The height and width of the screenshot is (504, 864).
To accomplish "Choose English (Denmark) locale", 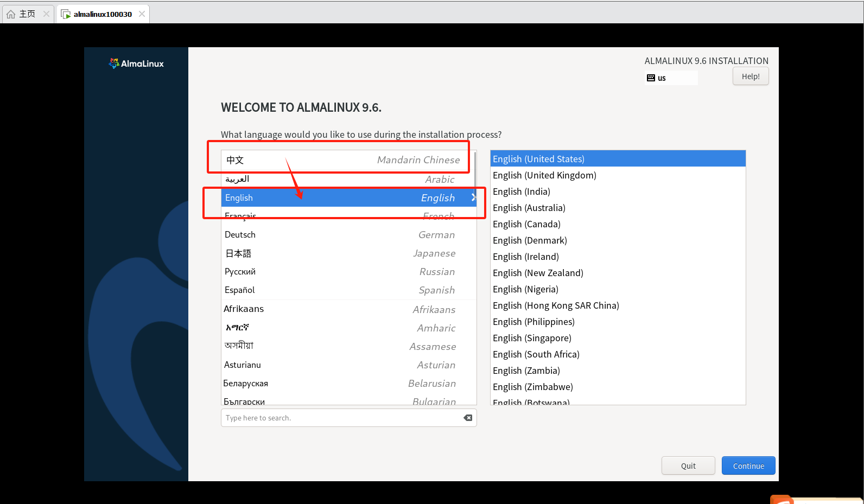I will click(x=618, y=240).
